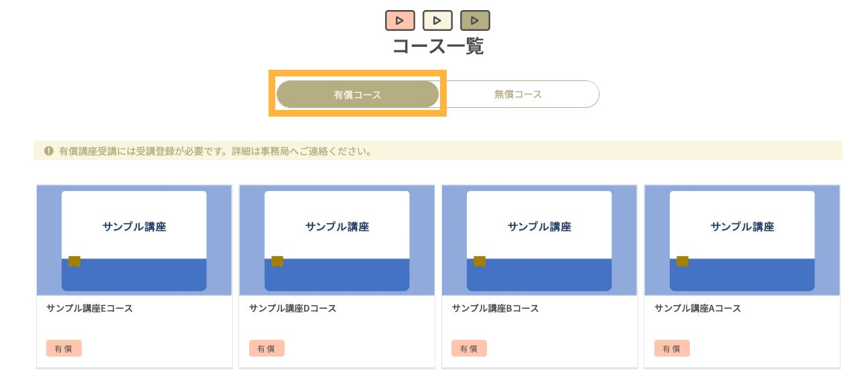Open the サンプル講座Eコース title link
The height and width of the screenshot is (372, 868).
(90, 308)
